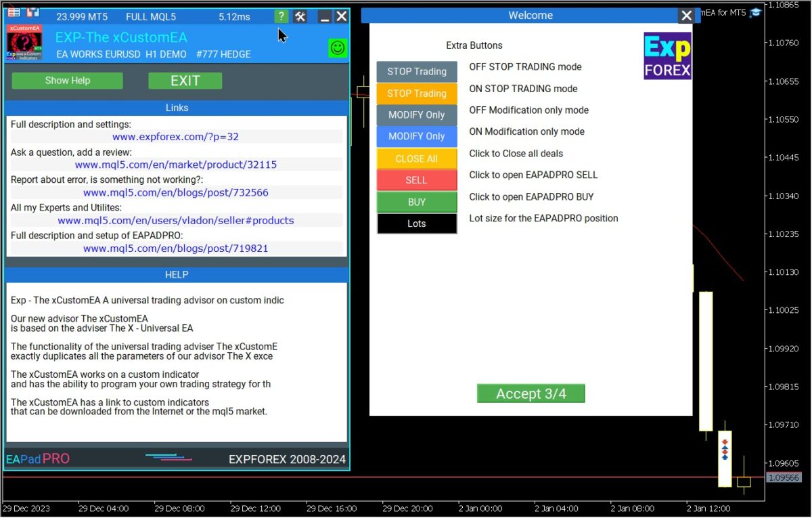This screenshot has width=812, height=518.
Task: Click the graduation cap expert icon
Action: click(756, 12)
